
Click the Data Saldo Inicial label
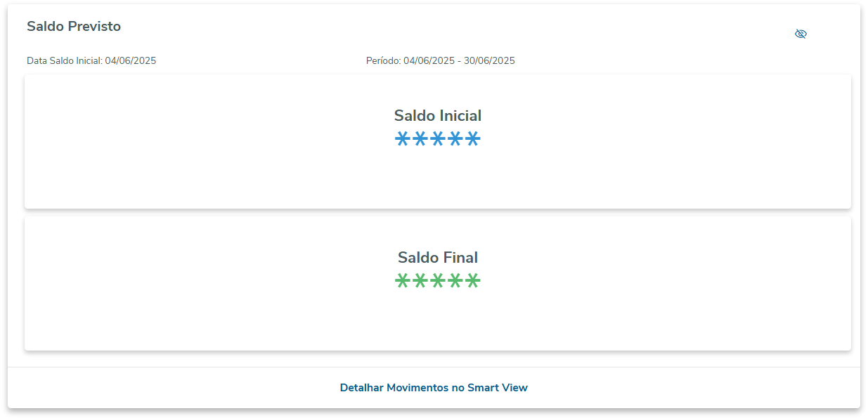point(65,61)
